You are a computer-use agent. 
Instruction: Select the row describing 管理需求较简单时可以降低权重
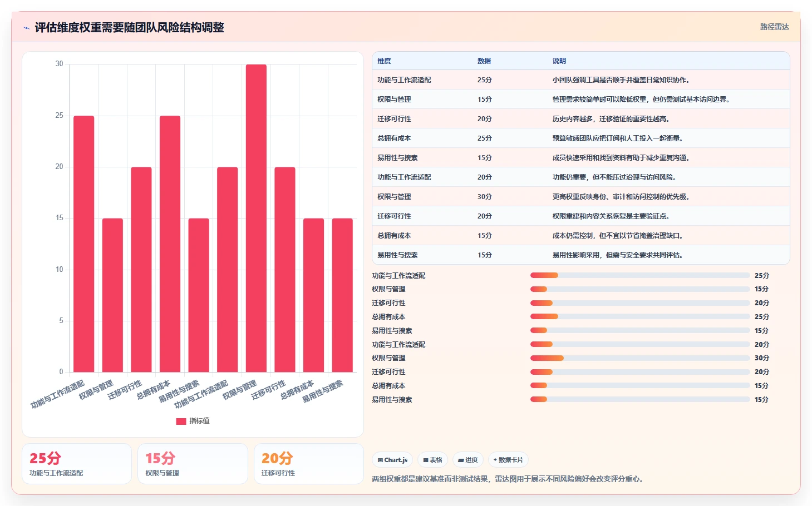click(581, 100)
